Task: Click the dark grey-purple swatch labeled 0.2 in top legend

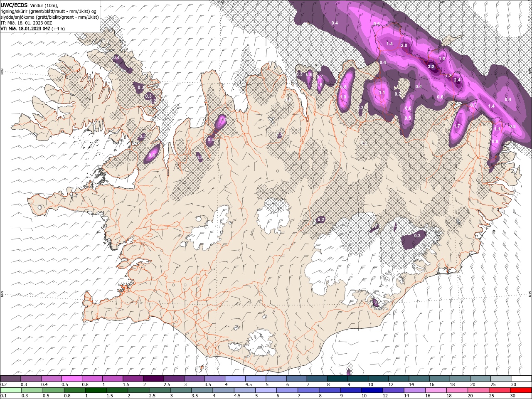Action: click(10, 379)
